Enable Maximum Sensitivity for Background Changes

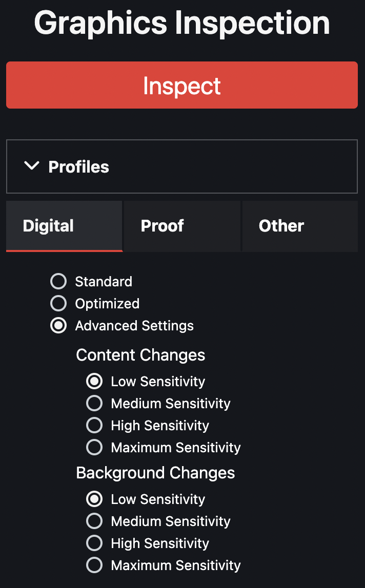94,565
